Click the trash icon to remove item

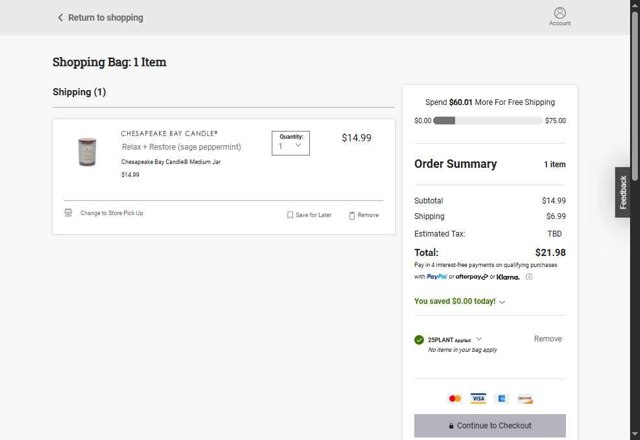click(352, 215)
